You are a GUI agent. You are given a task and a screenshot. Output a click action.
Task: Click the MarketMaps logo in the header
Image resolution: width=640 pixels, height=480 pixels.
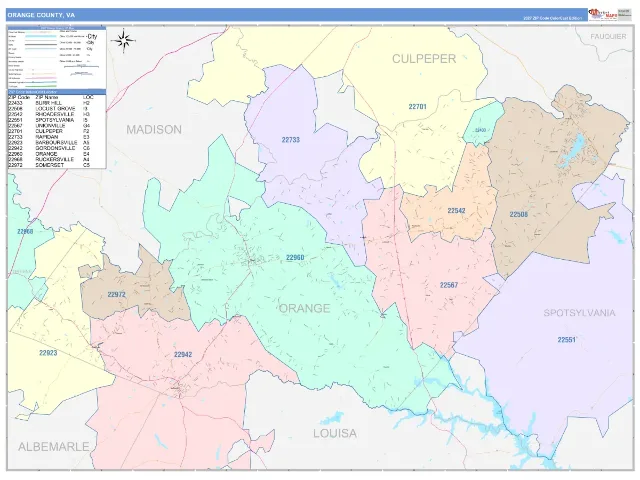click(x=602, y=15)
